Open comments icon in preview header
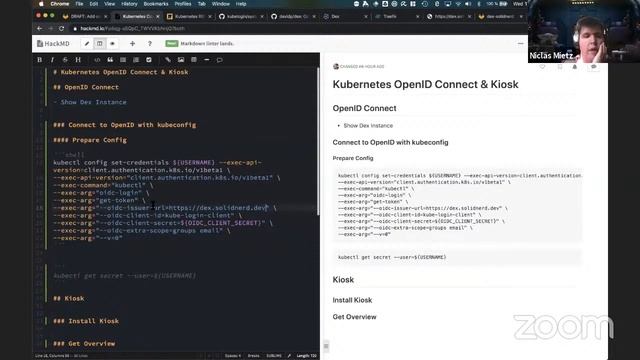Viewport: 640px width, 360px height. 593,67
